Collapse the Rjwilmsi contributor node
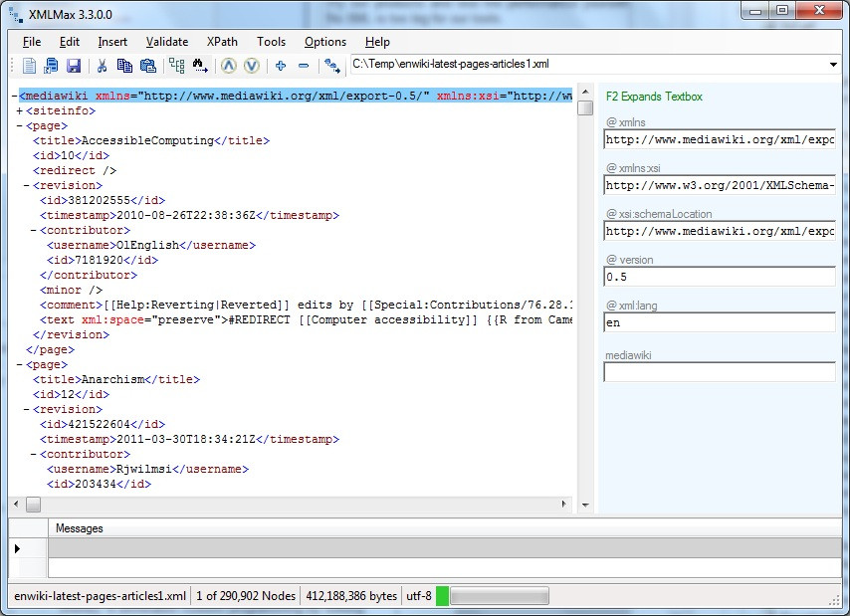This screenshot has height=616, width=850. tap(34, 455)
